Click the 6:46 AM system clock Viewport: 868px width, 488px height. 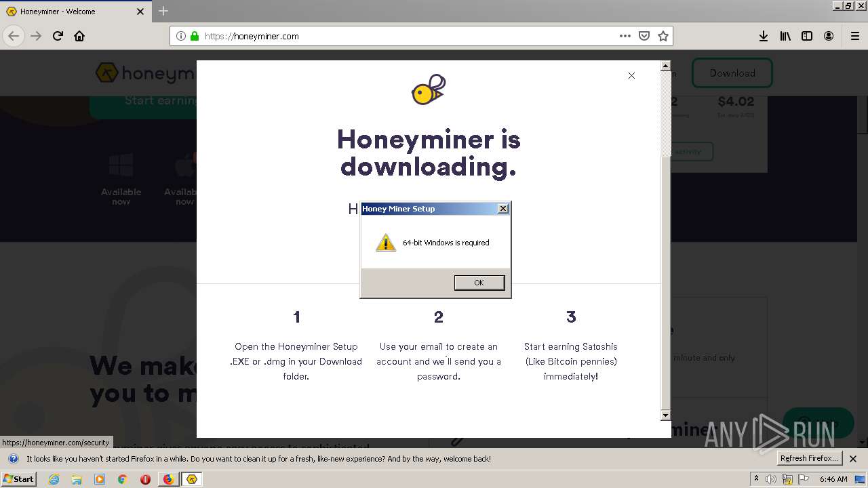833,479
